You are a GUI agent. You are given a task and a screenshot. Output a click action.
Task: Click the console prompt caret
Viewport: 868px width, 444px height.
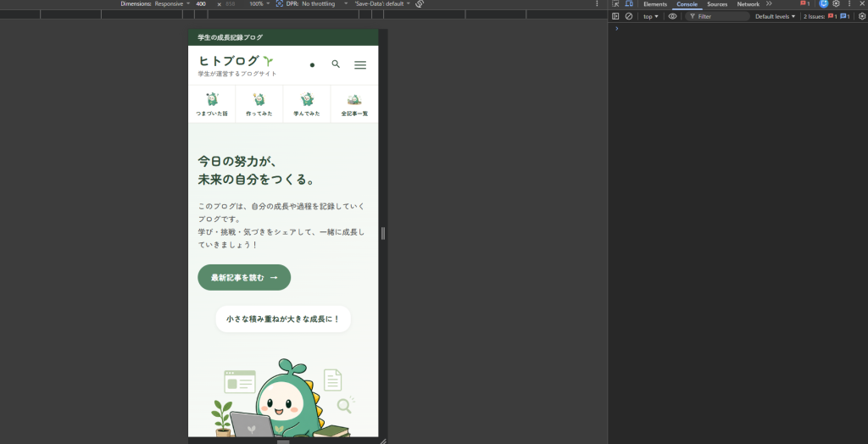click(x=617, y=28)
